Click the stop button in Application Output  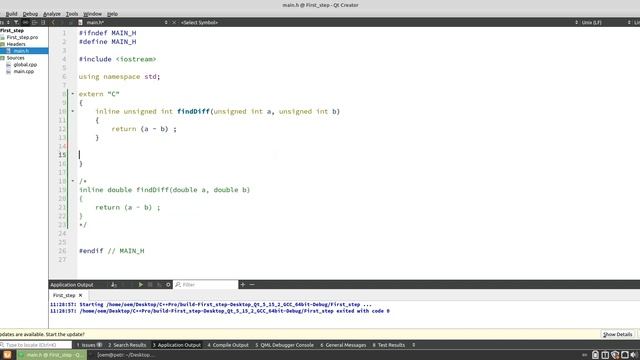150,284
